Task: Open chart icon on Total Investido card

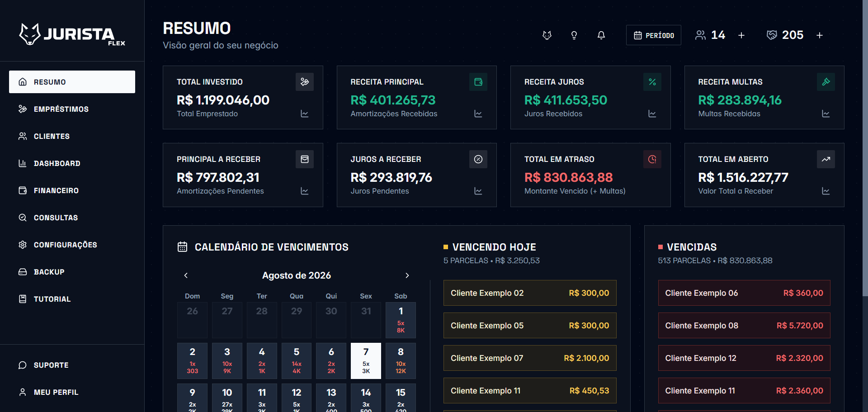Action: (x=305, y=114)
